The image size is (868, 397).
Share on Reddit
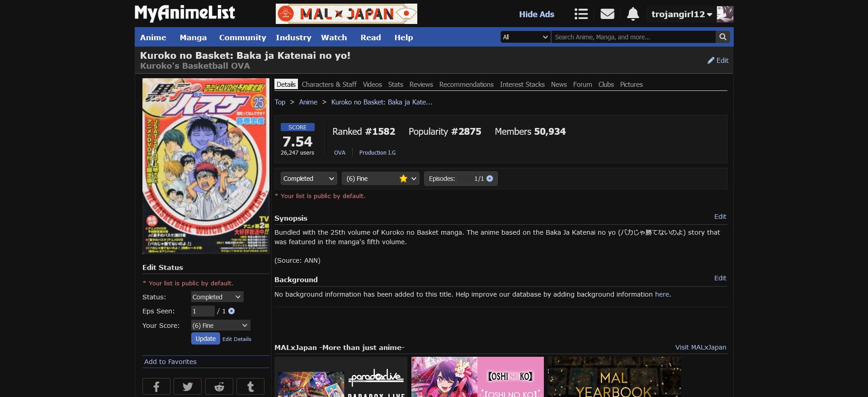point(219,387)
